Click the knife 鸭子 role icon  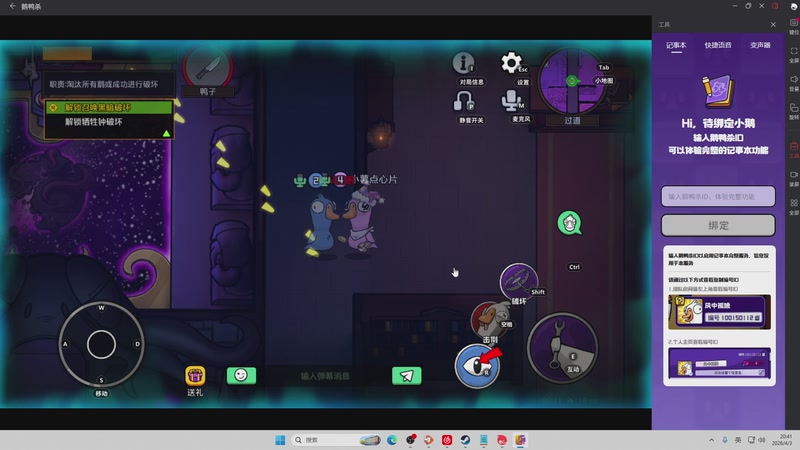pyautogui.click(x=208, y=67)
